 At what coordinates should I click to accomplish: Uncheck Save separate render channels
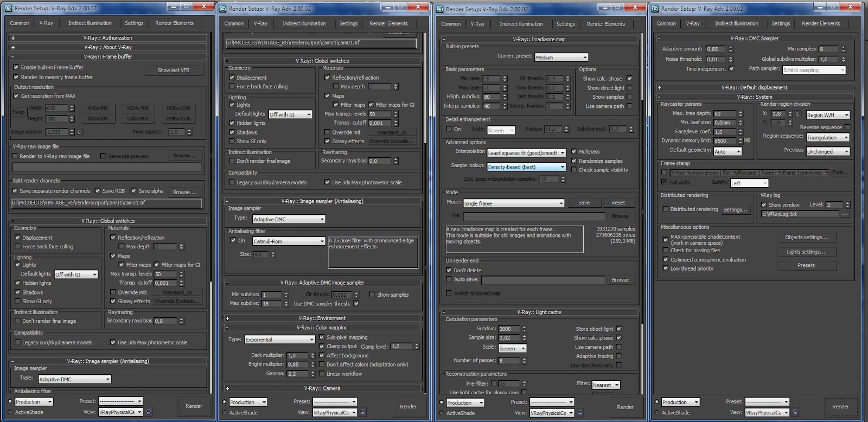click(x=15, y=191)
